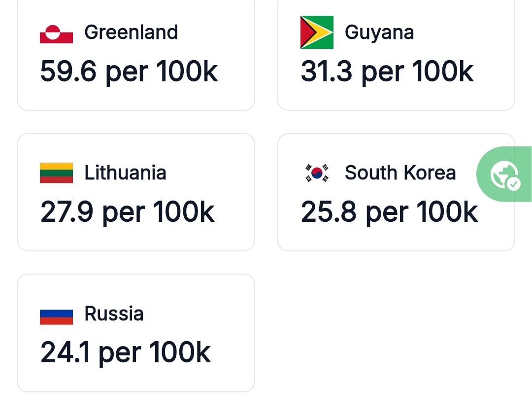Tap the Lithuania country label
532x417 pixels.
click(x=125, y=173)
